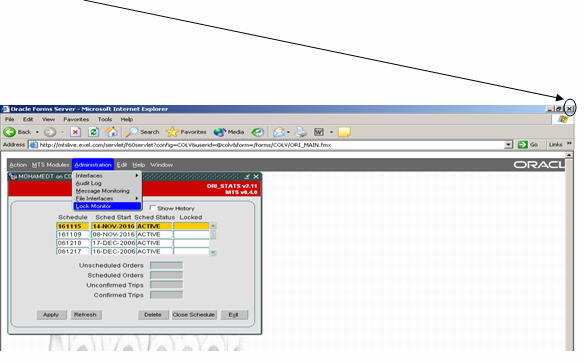Screen dimensions: 585x363
Task: Select schedule 161109 field
Action: coord(73,234)
